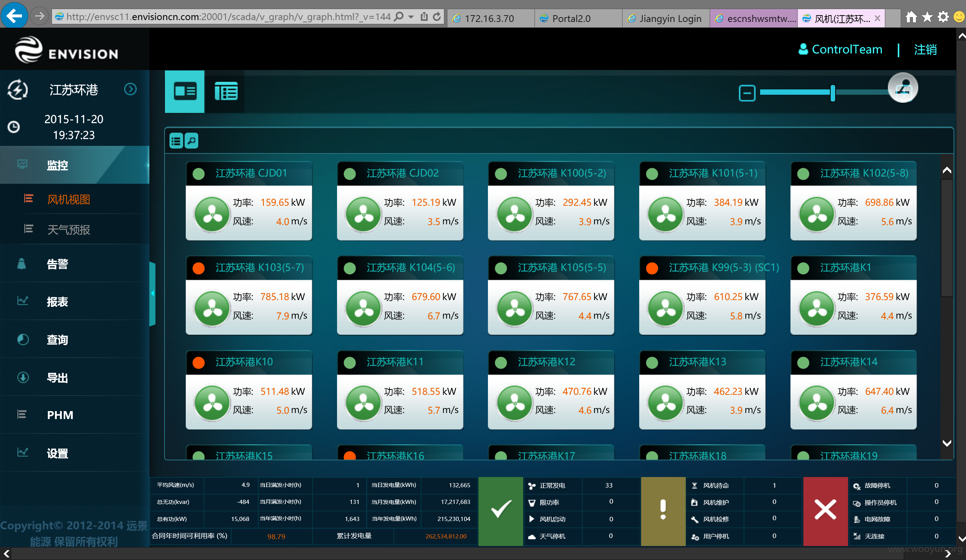Select 天气预报 submenu item

pos(68,230)
